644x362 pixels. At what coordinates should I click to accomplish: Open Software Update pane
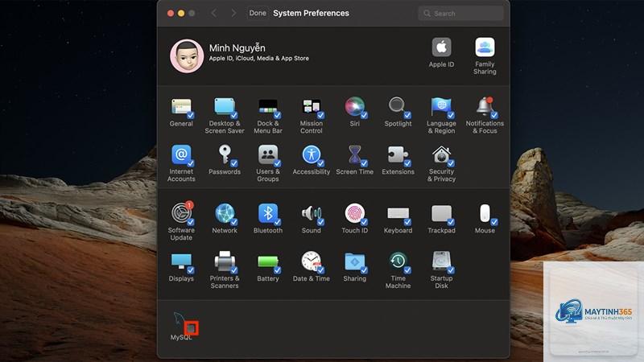[182, 213]
